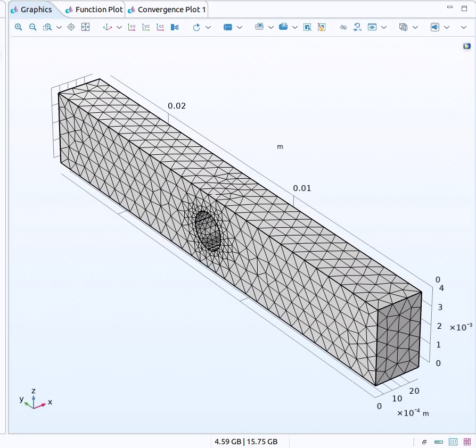This screenshot has width=476, height=448.
Task: Click the Select Box tool icon
Action: pos(307,27)
